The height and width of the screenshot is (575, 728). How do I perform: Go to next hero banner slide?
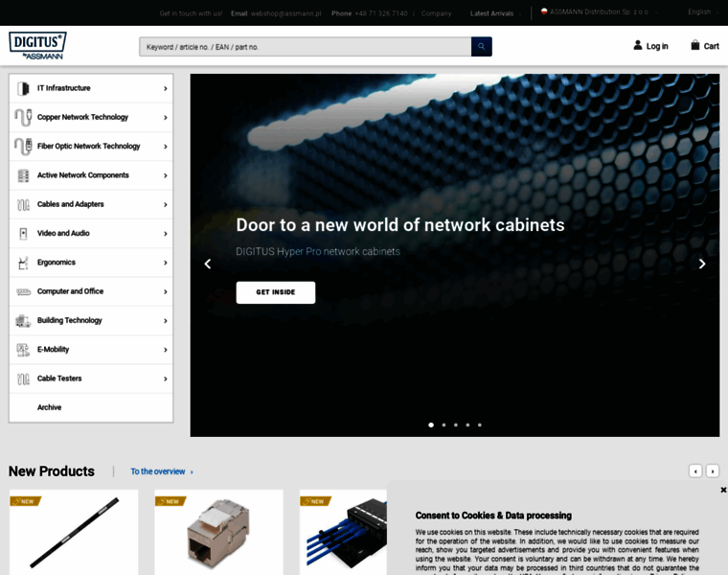pyautogui.click(x=702, y=264)
